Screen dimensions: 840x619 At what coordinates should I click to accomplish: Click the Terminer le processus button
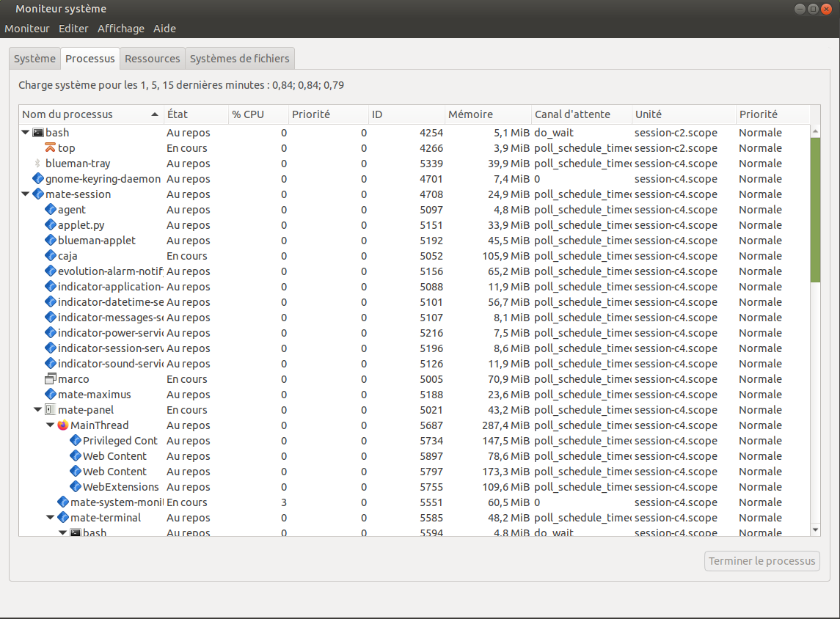[762, 561]
